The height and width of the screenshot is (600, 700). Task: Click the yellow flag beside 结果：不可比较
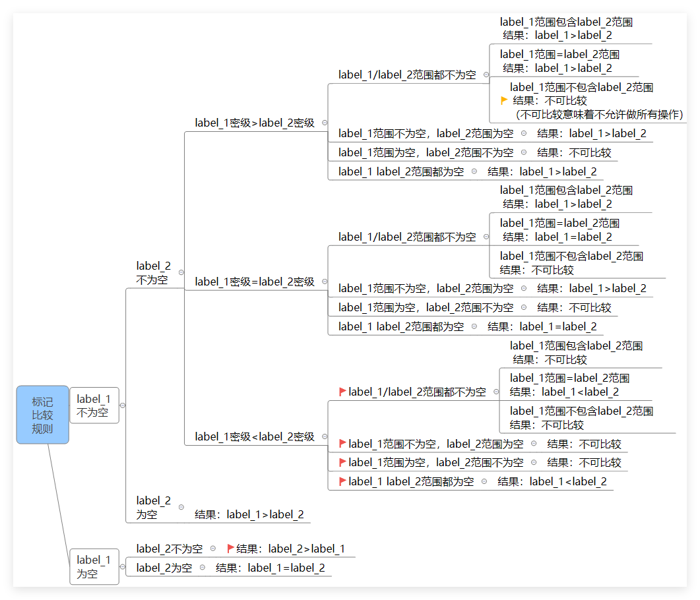point(505,101)
